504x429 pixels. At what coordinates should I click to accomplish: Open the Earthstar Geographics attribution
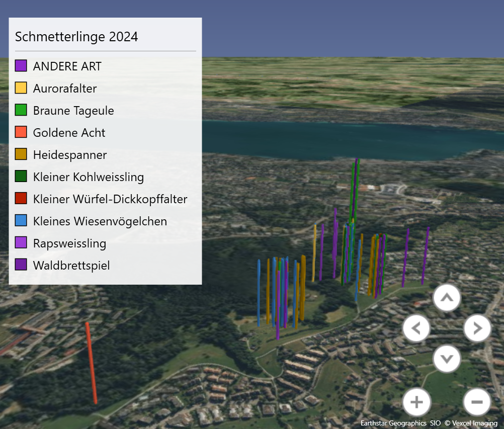pyautogui.click(x=393, y=423)
